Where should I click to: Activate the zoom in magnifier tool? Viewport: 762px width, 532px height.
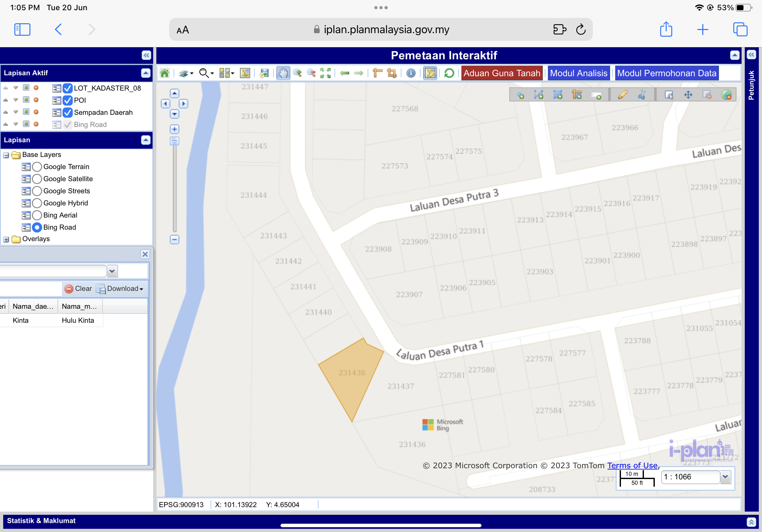(297, 73)
